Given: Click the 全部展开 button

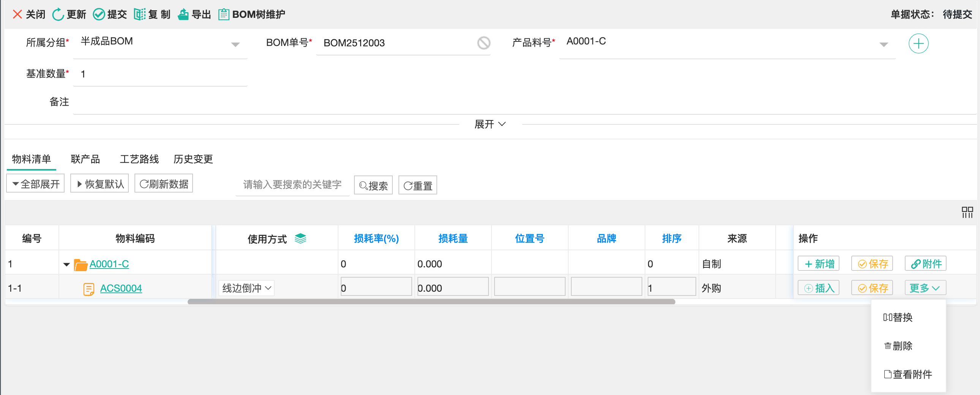Looking at the screenshot, I should pyautogui.click(x=36, y=184).
